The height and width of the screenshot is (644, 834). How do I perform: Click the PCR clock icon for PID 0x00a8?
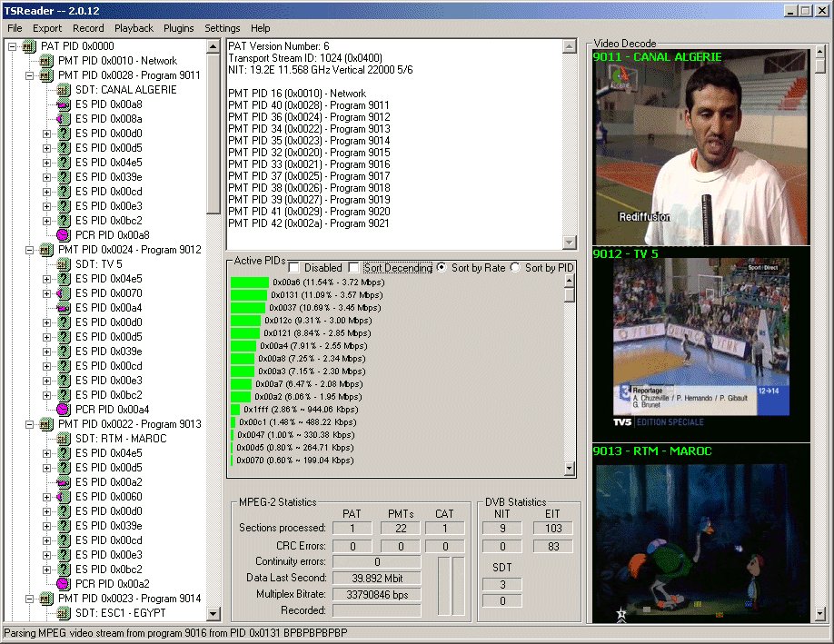(63, 235)
